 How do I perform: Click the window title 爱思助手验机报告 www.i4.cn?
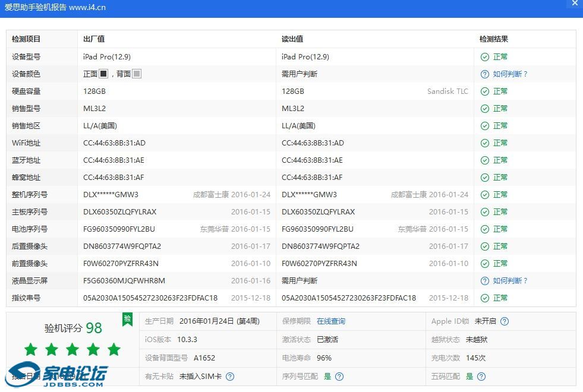pyautogui.click(x=55, y=8)
